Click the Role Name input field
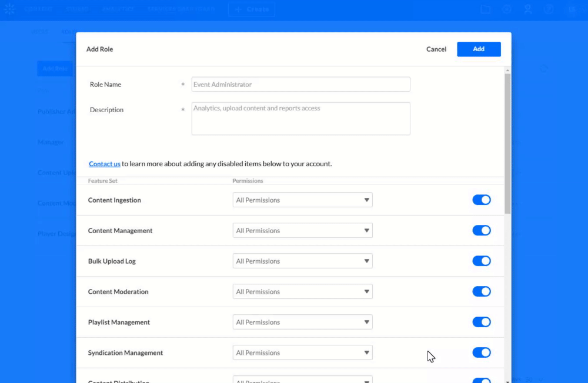The width and height of the screenshot is (588, 383). click(x=300, y=84)
